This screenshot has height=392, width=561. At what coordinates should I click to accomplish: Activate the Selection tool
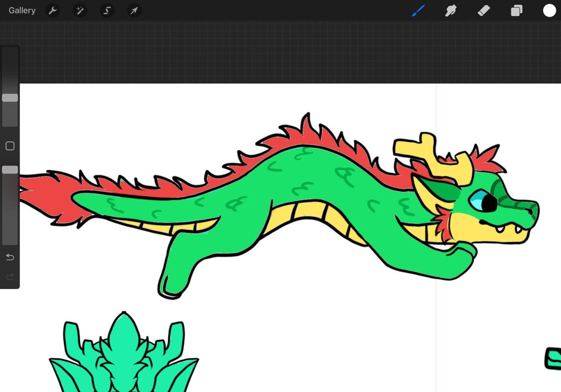(107, 11)
